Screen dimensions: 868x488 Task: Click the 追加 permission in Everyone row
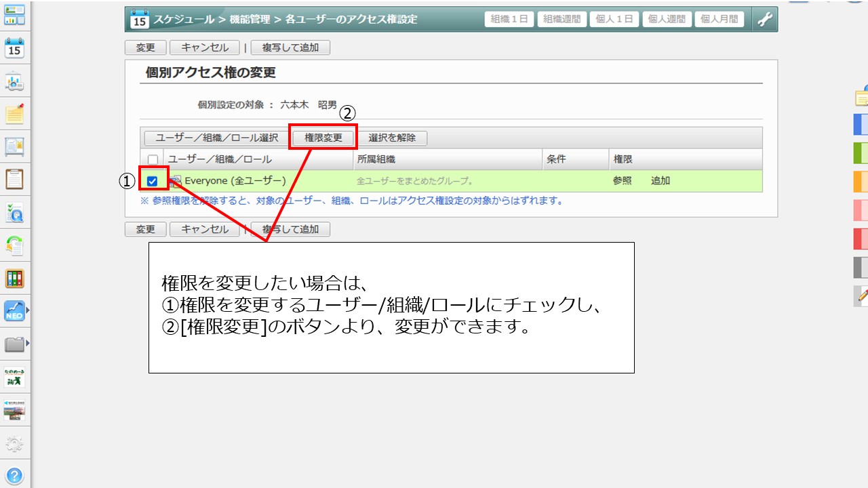[x=660, y=181]
